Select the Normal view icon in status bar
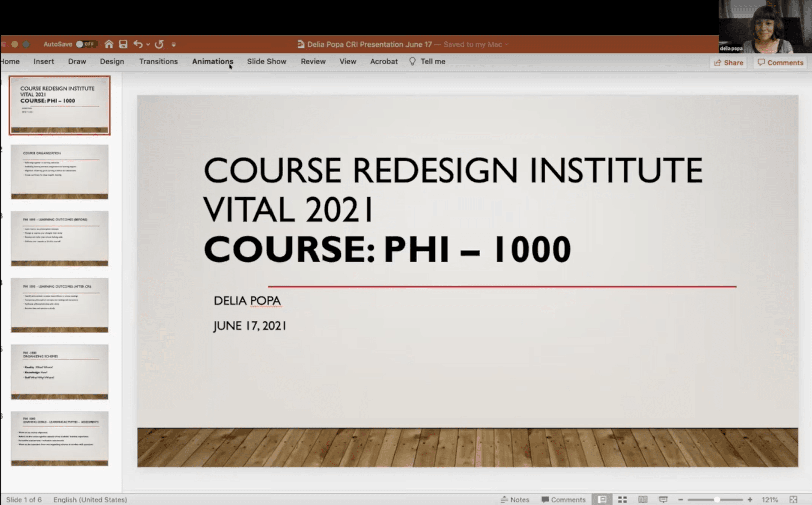The height and width of the screenshot is (505, 812). (x=602, y=499)
